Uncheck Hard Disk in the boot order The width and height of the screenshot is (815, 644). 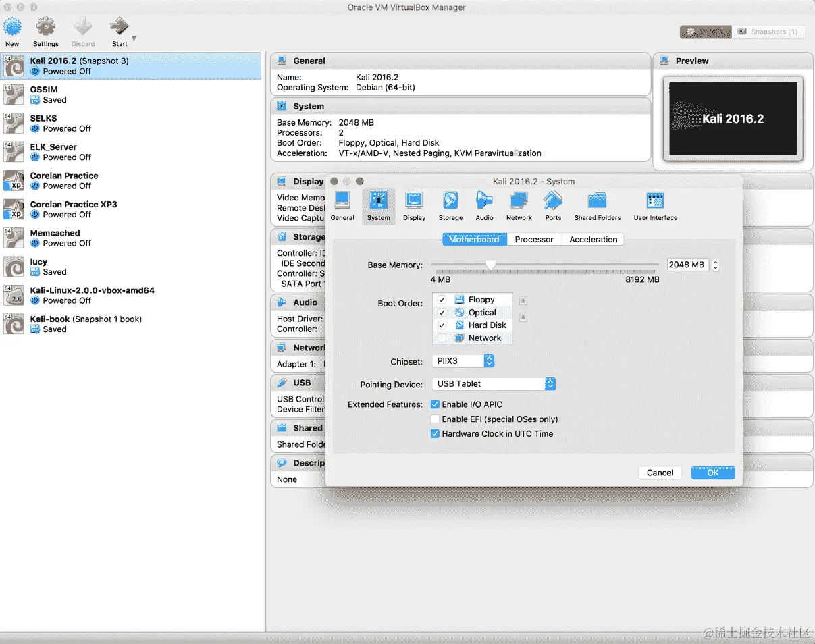coord(442,325)
